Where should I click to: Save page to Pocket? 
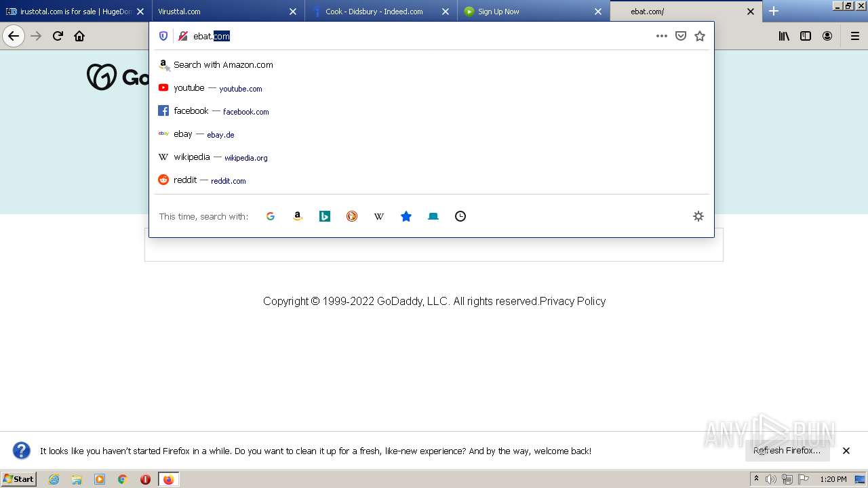point(681,36)
